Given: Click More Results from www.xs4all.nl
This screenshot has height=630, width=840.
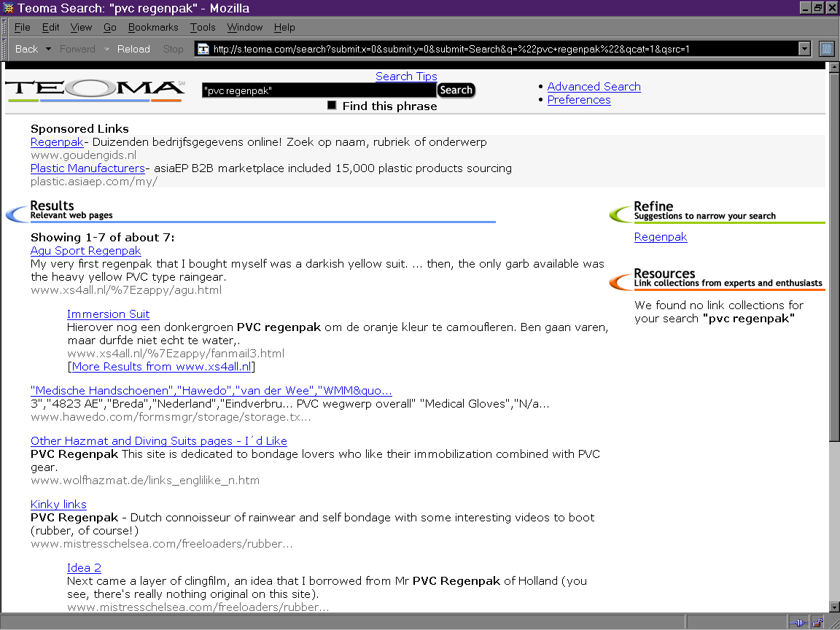Looking at the screenshot, I should (161, 367).
